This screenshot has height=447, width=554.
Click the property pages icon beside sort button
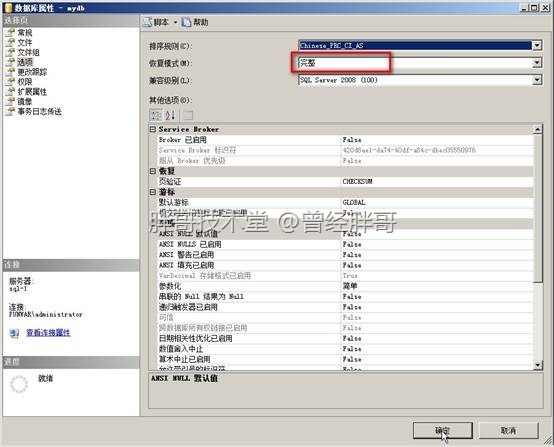pyautogui.click(x=188, y=115)
